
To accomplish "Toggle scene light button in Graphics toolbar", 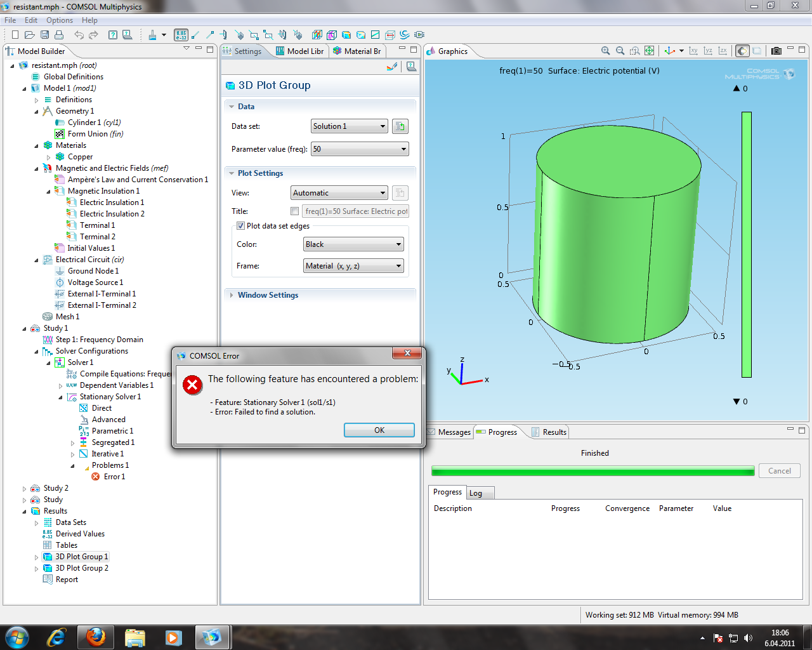I will [742, 51].
